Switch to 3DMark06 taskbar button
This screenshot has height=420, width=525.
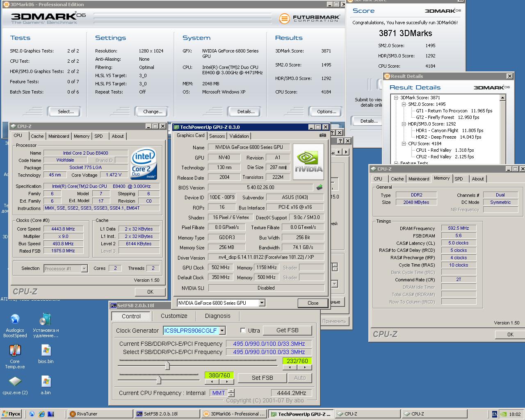click(234, 414)
